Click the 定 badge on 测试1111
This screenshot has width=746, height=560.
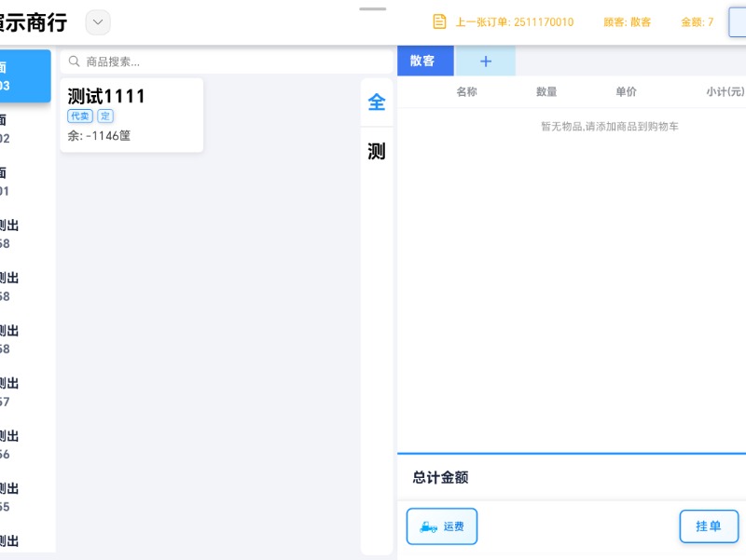pyautogui.click(x=104, y=116)
